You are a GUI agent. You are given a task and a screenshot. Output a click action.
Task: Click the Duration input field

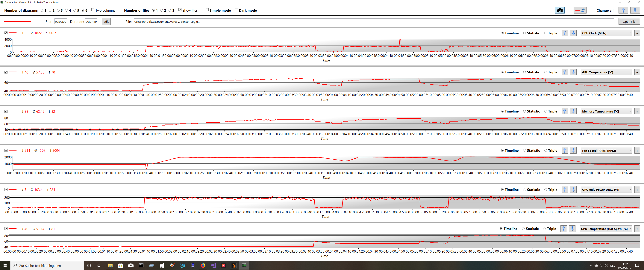(x=91, y=22)
